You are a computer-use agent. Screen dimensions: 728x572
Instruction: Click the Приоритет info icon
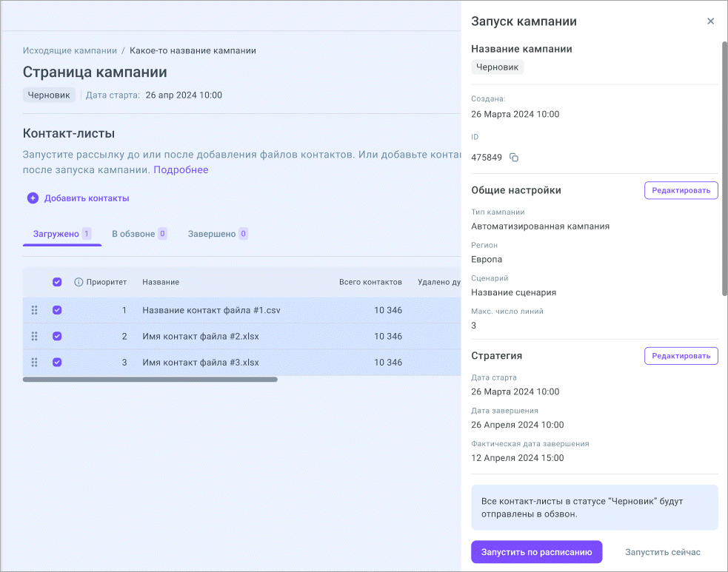79,282
